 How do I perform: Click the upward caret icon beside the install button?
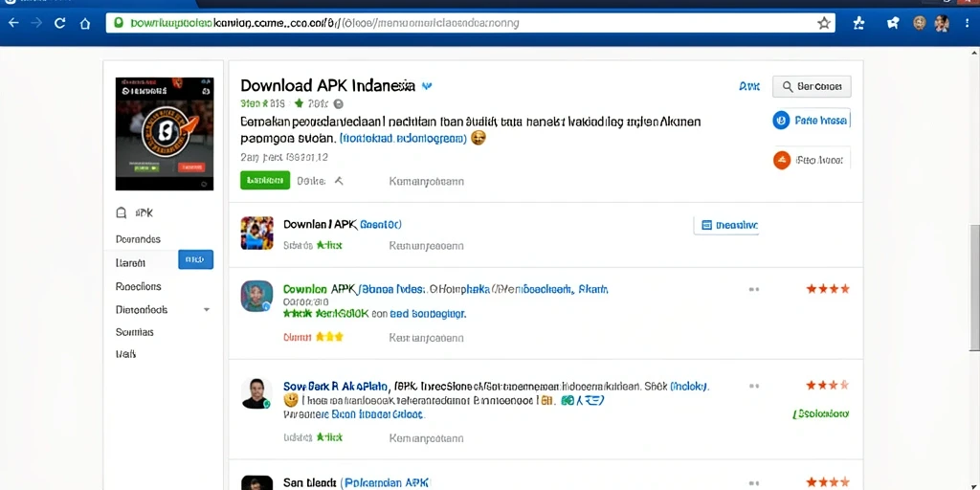[338, 181]
